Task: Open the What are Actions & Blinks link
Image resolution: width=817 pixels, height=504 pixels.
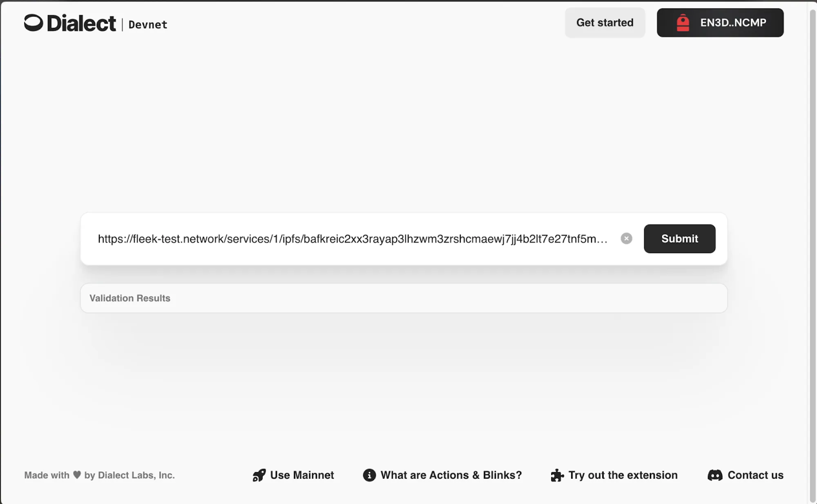Action: [x=451, y=475]
